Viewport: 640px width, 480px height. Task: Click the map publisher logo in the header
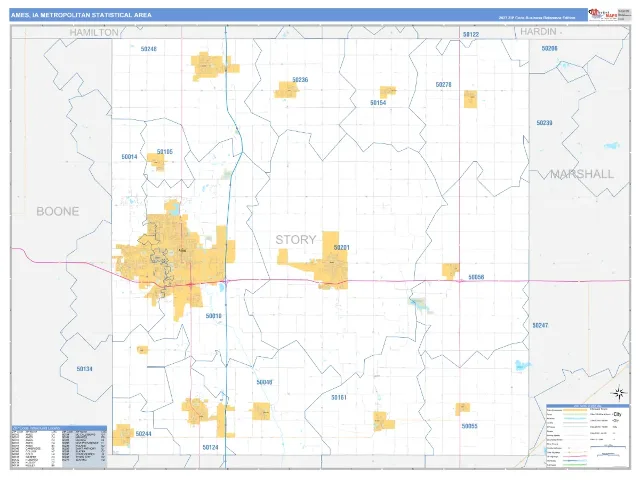pos(602,14)
